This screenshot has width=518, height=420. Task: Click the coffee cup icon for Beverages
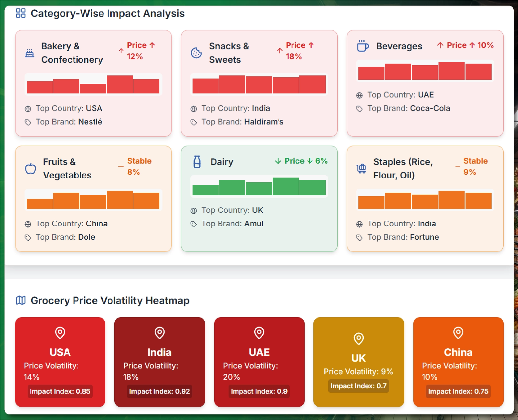click(362, 46)
